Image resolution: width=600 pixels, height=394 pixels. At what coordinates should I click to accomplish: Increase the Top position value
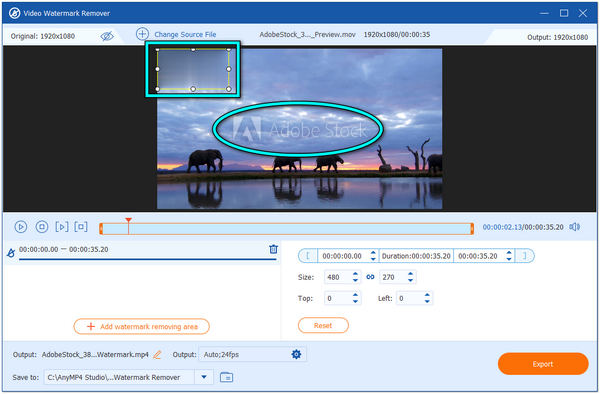(x=355, y=295)
